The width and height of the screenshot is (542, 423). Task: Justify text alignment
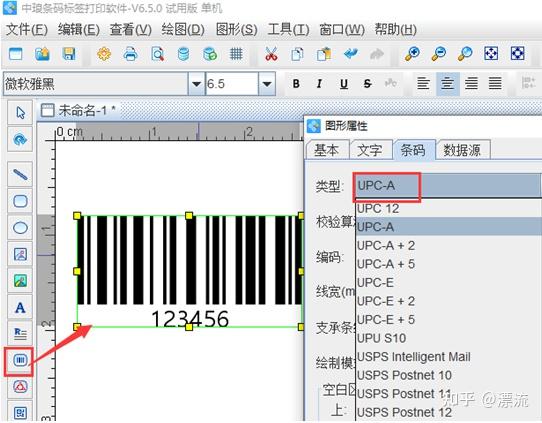495,84
